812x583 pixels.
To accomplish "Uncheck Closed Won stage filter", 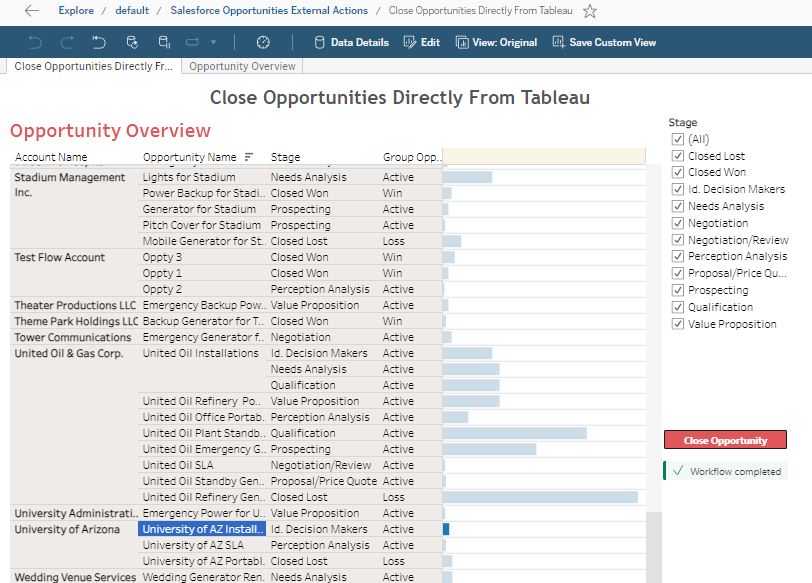I will pyautogui.click(x=677, y=172).
